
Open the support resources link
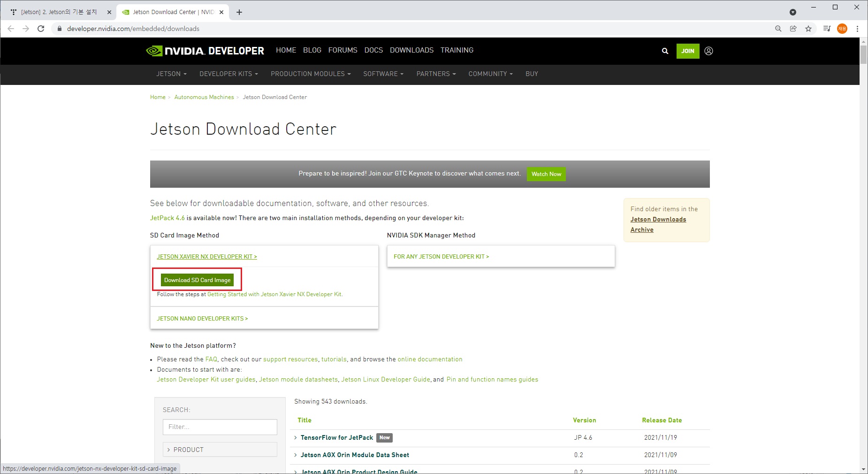(290, 359)
